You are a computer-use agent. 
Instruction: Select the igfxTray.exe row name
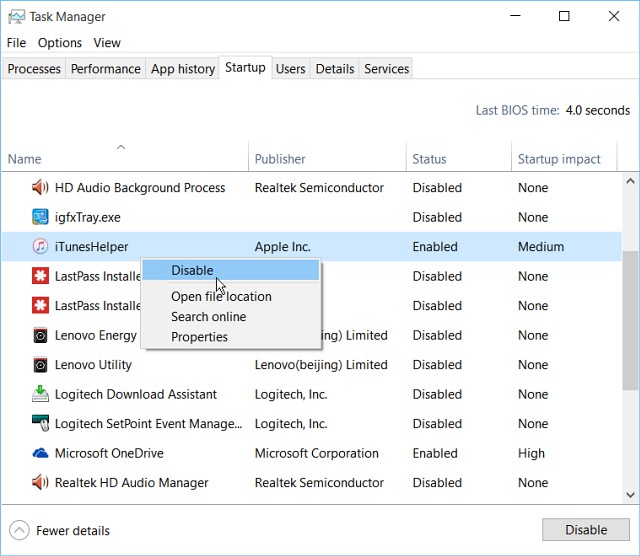pyautogui.click(x=88, y=217)
